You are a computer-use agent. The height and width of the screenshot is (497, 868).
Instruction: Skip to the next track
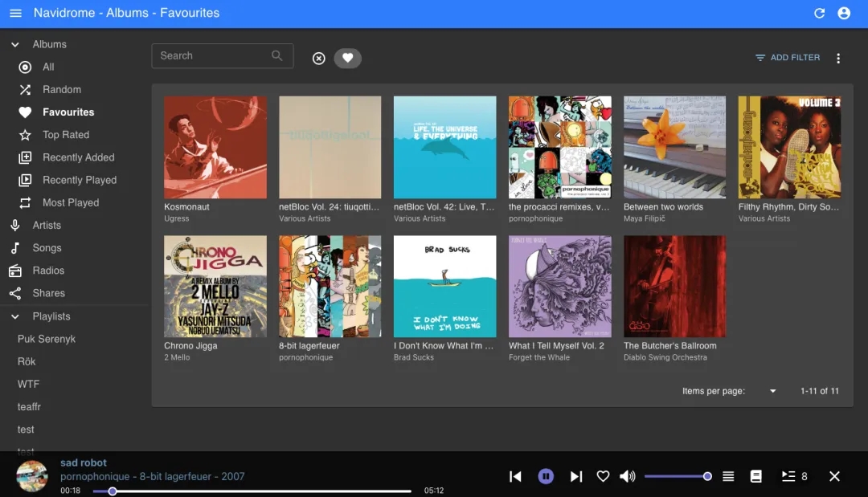pos(576,476)
